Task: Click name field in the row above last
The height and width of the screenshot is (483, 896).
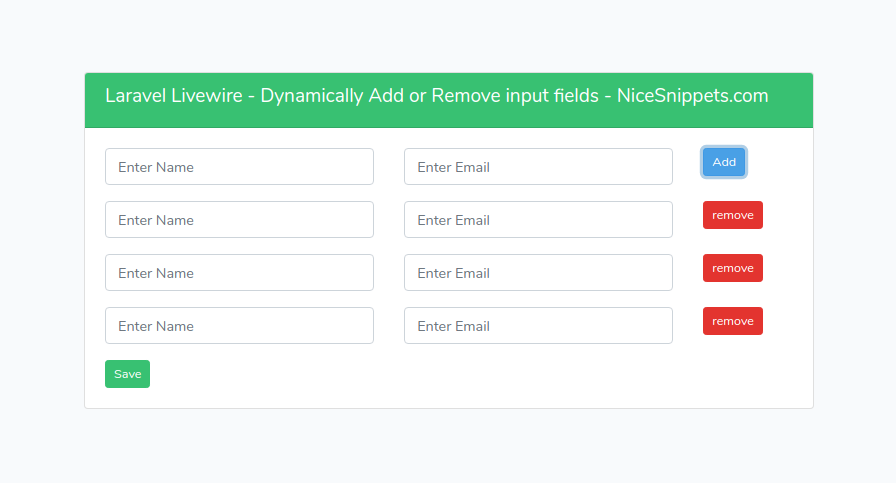Action: click(239, 273)
